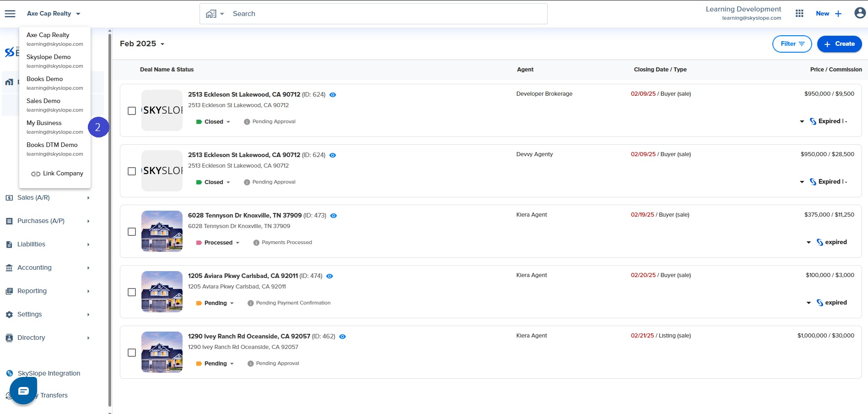Click the Directory sidebar icon

[x=9, y=338]
